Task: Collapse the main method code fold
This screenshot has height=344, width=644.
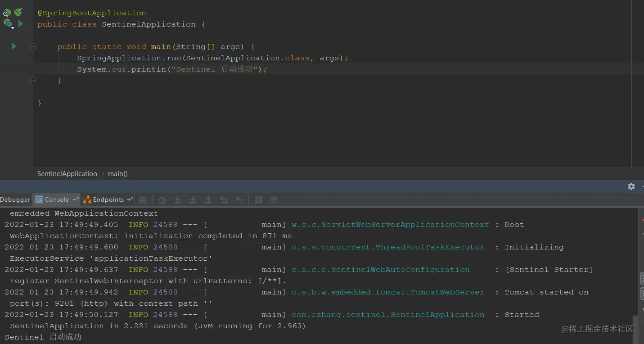Action: [33, 46]
